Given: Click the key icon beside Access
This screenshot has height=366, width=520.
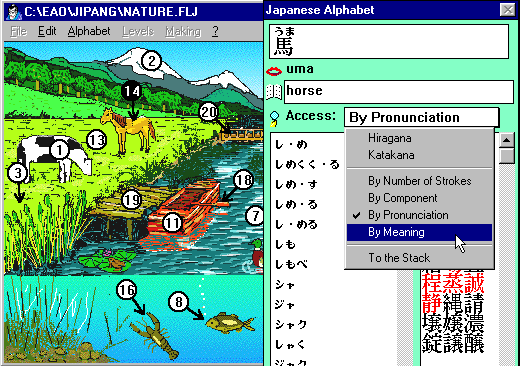Looking at the screenshot, I should coord(274,118).
